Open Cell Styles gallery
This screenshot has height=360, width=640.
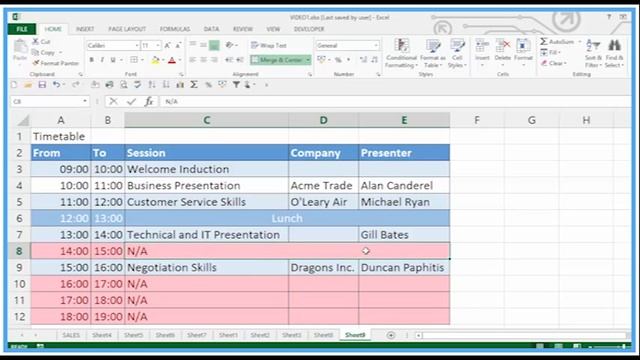click(x=457, y=53)
